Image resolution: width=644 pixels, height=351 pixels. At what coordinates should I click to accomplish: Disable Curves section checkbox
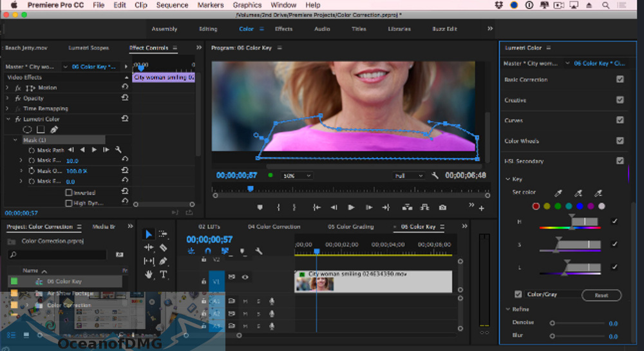tap(620, 120)
